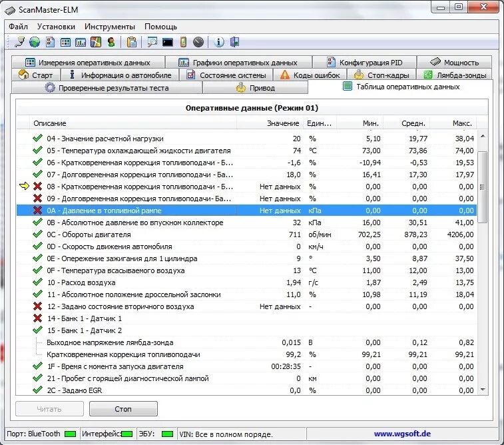Switch to Конфигурация PID tab
504x445 pixels.
click(x=364, y=63)
